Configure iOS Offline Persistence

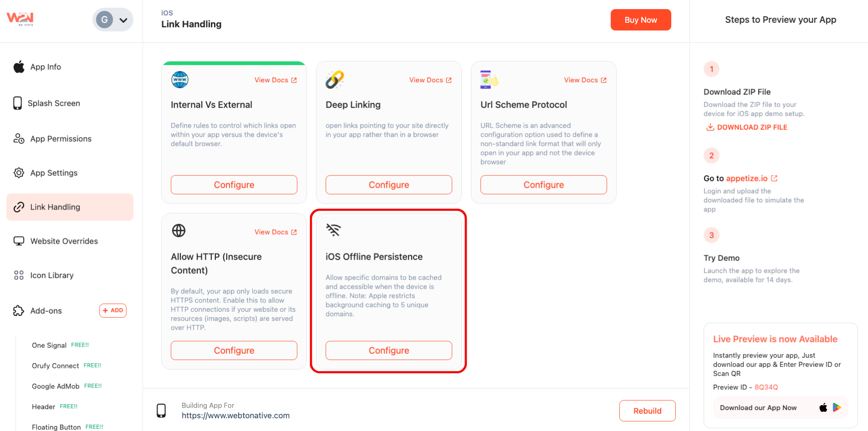pyautogui.click(x=389, y=351)
